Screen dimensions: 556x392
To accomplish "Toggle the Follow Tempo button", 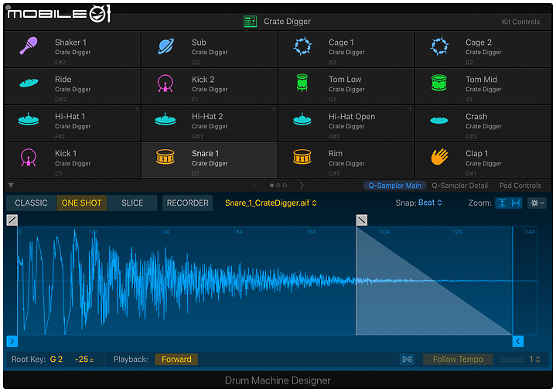I will 458,360.
